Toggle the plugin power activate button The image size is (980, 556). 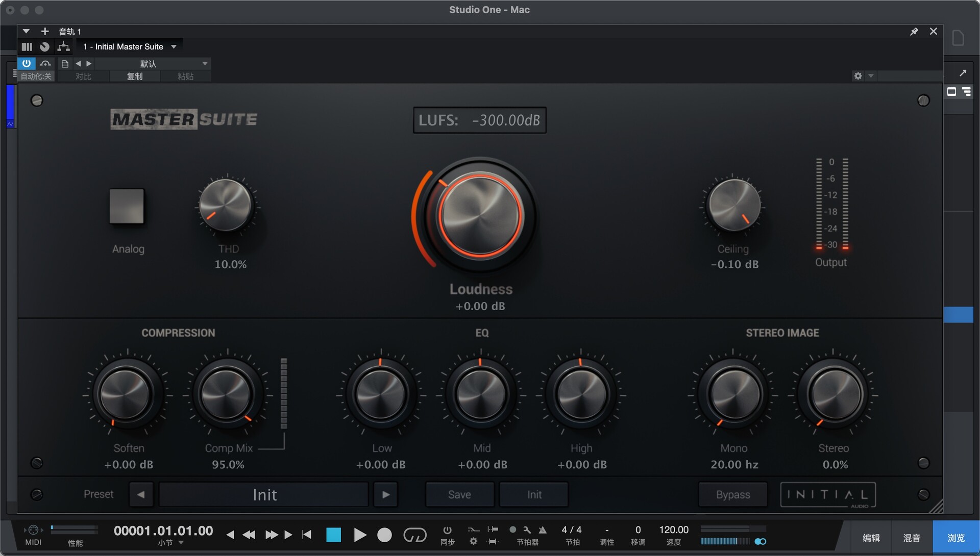[x=27, y=63]
